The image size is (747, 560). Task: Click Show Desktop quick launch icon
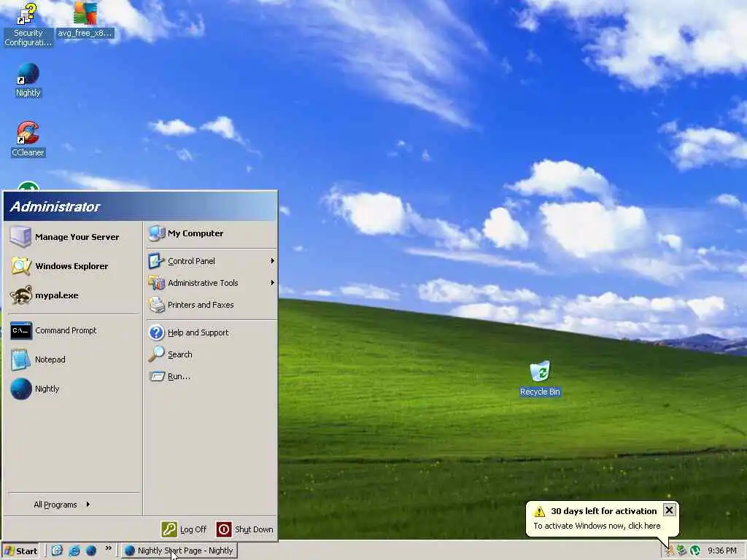pos(57,551)
